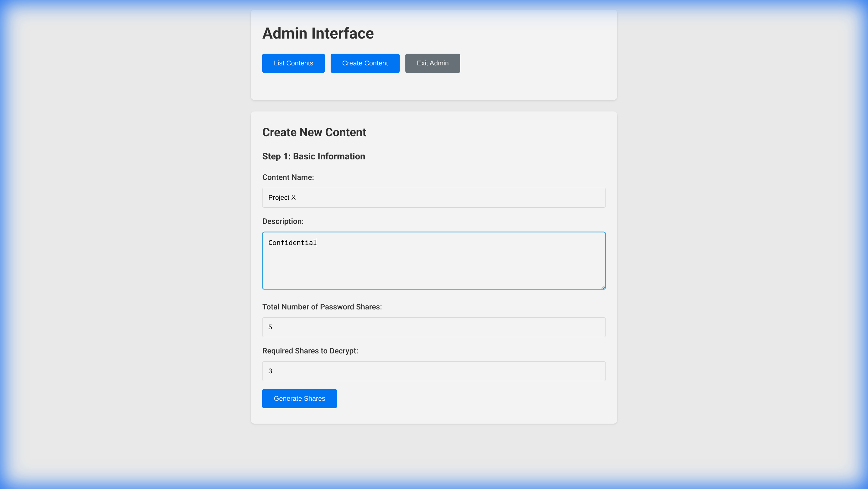This screenshot has width=868, height=489.
Task: Click empty space right of Generate Shares button
Action: point(472,399)
